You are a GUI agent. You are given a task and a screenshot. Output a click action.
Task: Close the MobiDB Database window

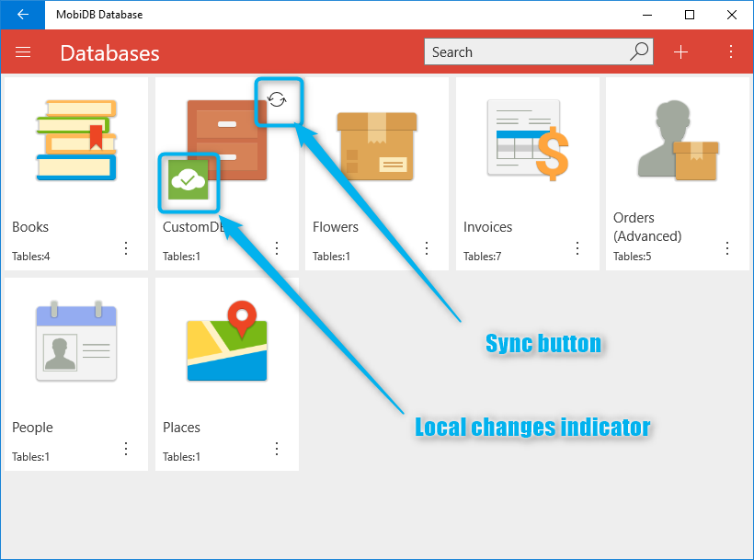point(732,15)
